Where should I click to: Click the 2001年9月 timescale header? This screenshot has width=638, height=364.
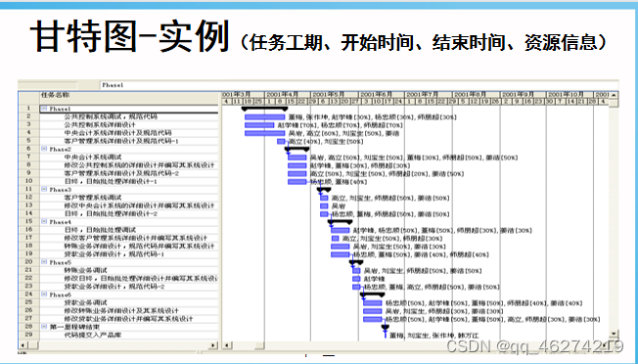(523, 94)
